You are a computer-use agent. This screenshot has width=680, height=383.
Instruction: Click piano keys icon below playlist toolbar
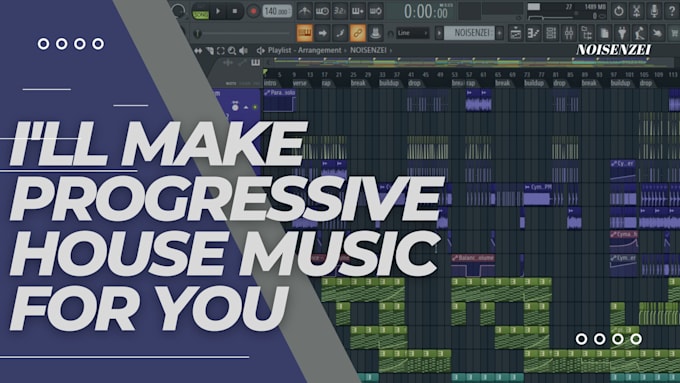pyautogui.click(x=255, y=62)
